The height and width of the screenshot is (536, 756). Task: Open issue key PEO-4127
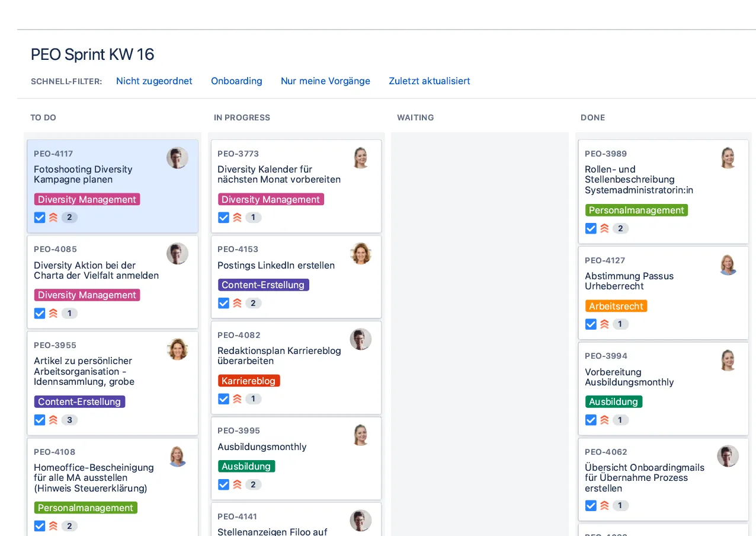click(x=605, y=260)
